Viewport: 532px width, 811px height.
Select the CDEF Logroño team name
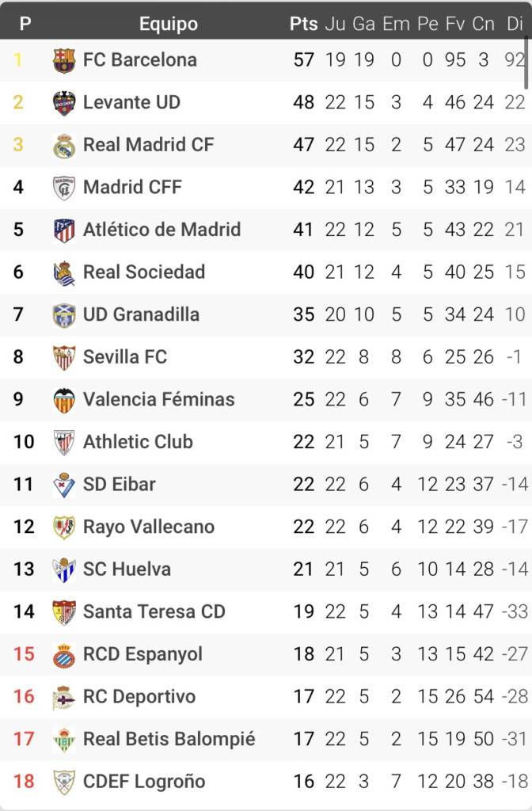pyautogui.click(x=144, y=782)
